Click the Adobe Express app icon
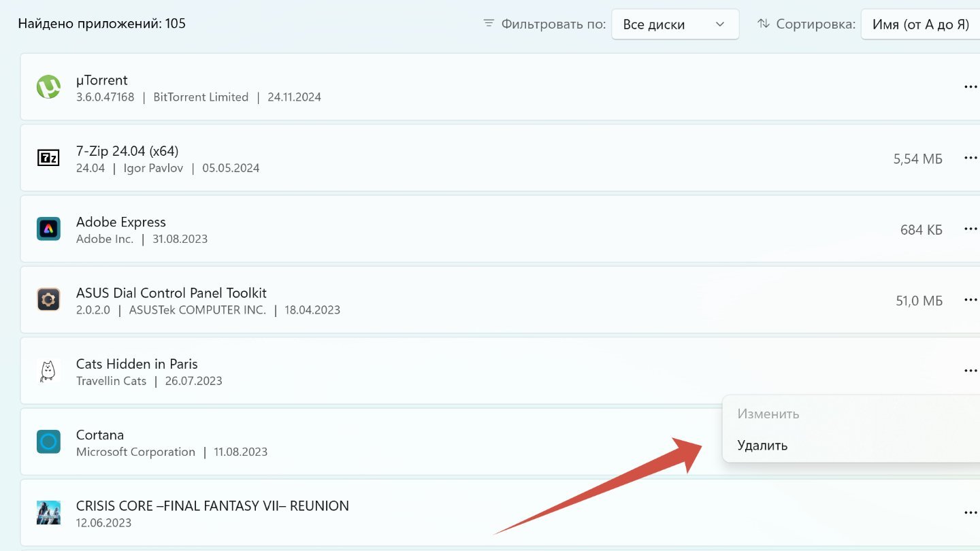Screen dimensions: 980x551 (x=48, y=229)
